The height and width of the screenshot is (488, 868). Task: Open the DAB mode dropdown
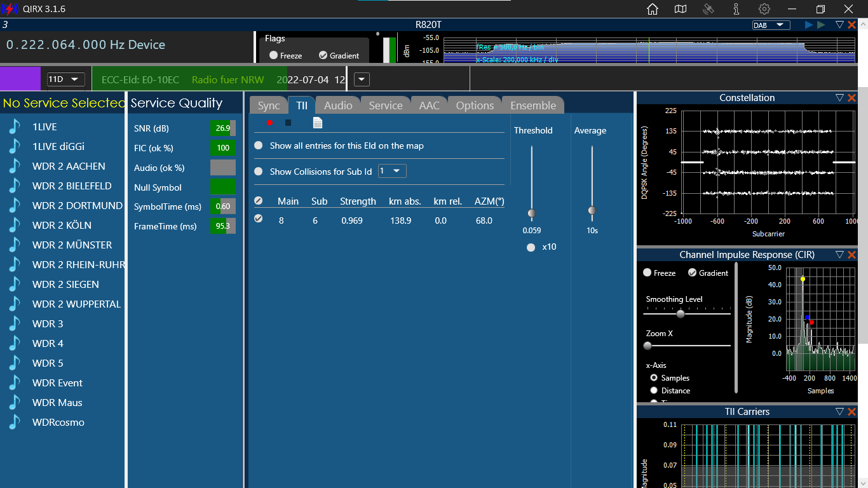[771, 25]
